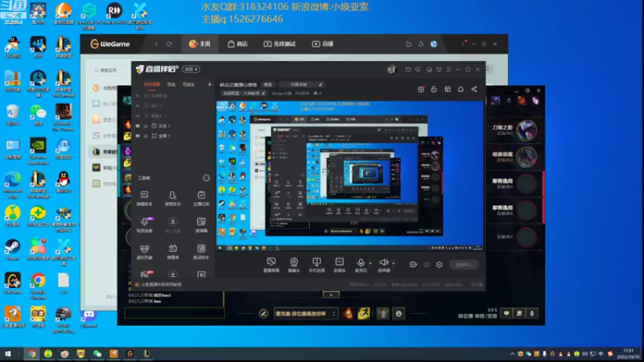Add a new scene with plus button

(x=209, y=84)
